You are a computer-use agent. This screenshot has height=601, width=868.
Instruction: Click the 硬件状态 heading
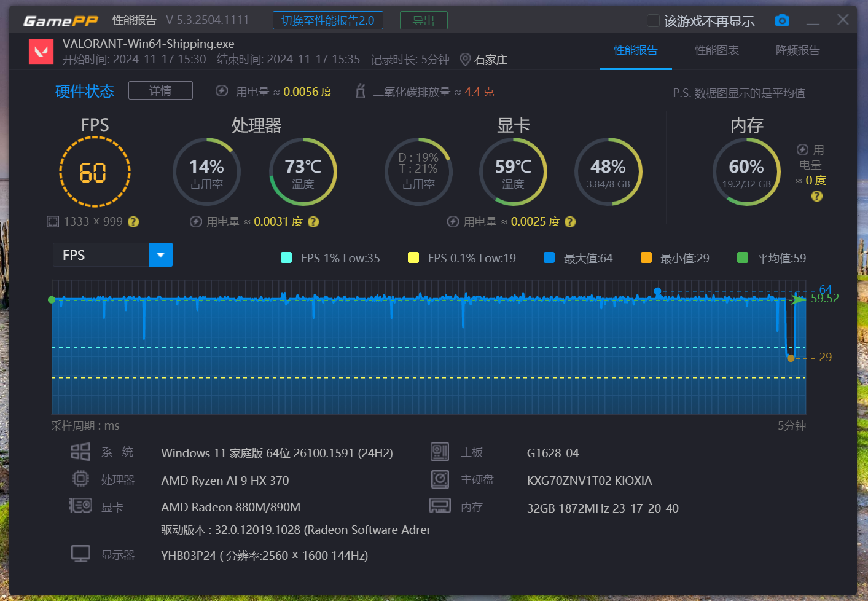[x=85, y=92]
